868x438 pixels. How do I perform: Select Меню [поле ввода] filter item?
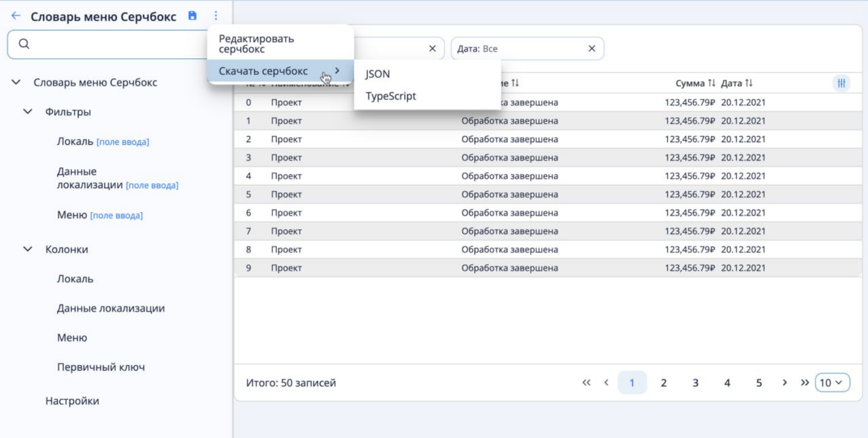click(100, 215)
